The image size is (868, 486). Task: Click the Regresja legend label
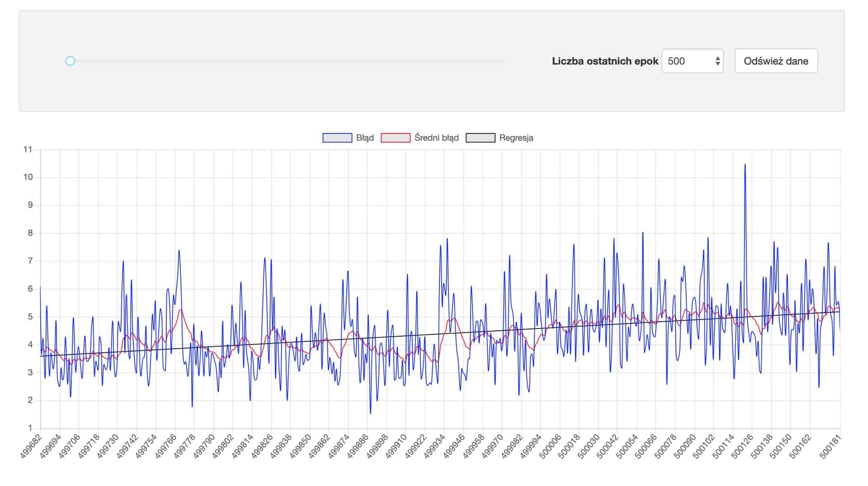(516, 138)
